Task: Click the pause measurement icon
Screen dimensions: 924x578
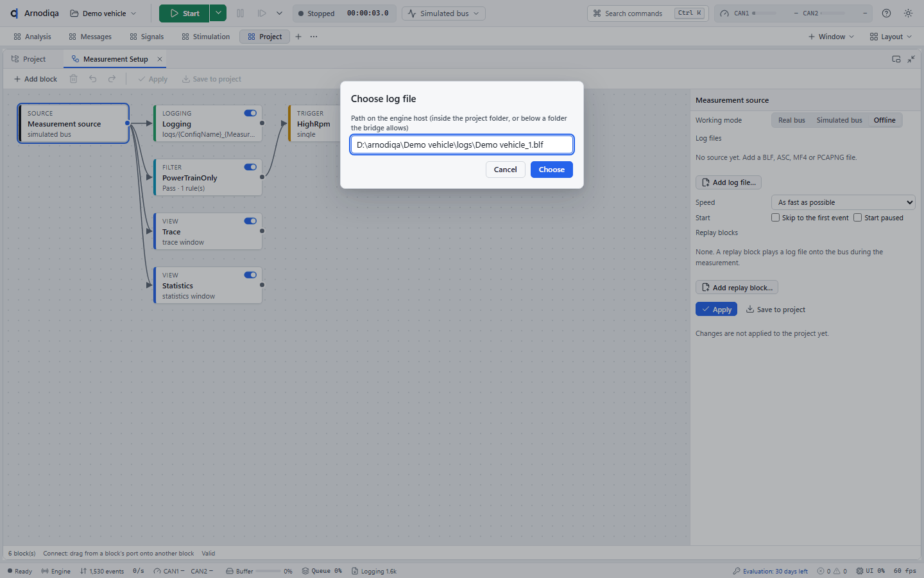Action: point(241,13)
